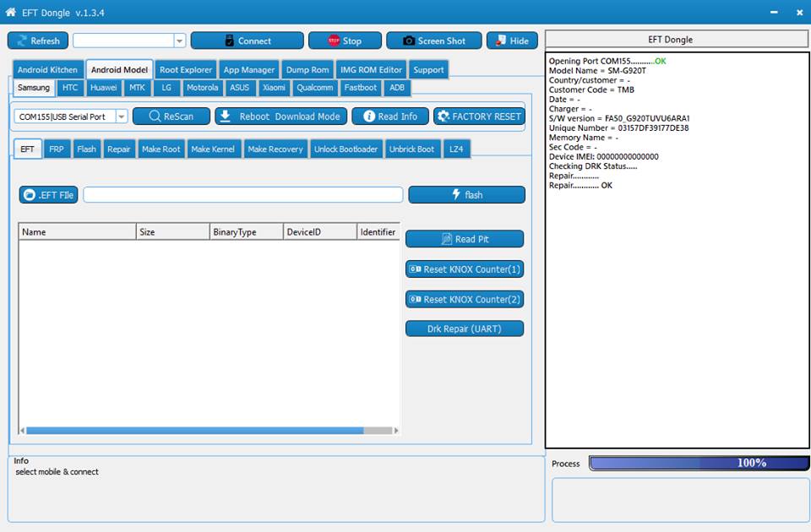Open the Flash sub-tab
Screen dimensions: 811x532
86,149
